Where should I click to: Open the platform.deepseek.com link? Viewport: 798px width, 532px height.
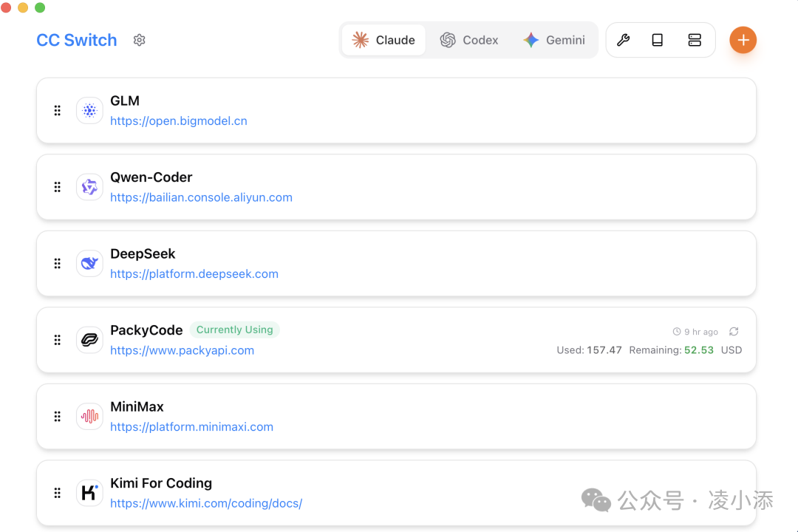click(194, 274)
